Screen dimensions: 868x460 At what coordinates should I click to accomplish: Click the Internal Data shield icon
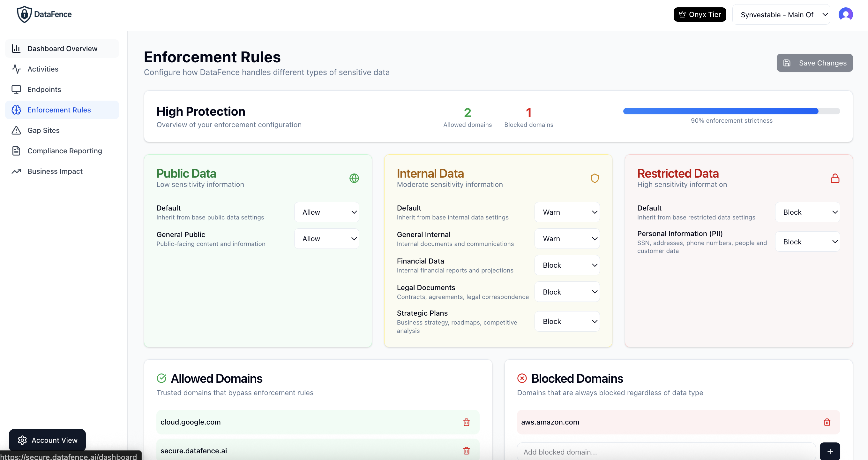click(x=595, y=178)
